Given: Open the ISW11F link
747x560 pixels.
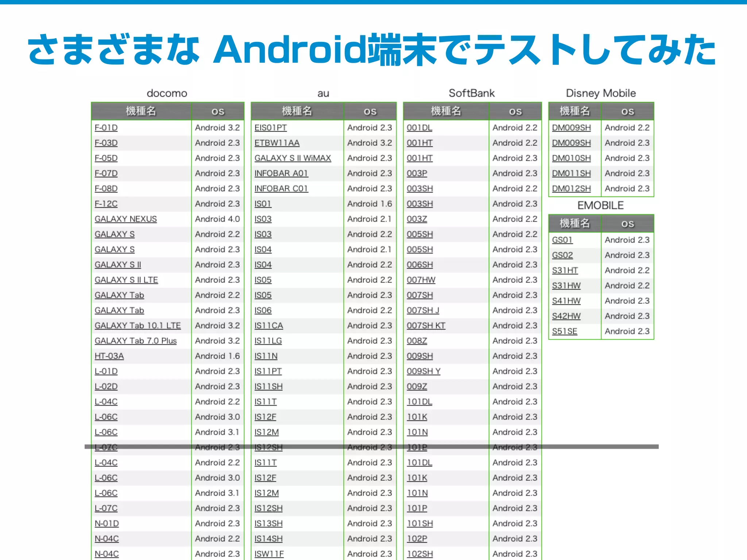Looking at the screenshot, I should 269,554.
